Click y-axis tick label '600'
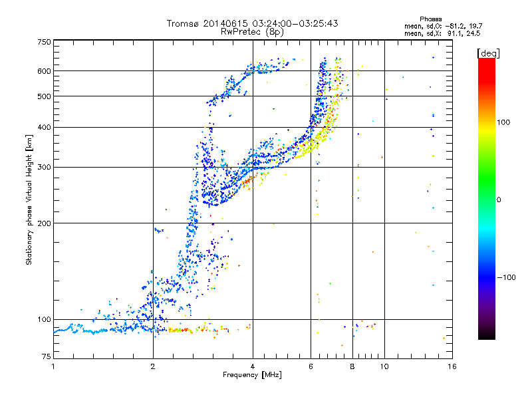Image resolution: width=532 pixels, height=399 pixels. tap(45, 71)
